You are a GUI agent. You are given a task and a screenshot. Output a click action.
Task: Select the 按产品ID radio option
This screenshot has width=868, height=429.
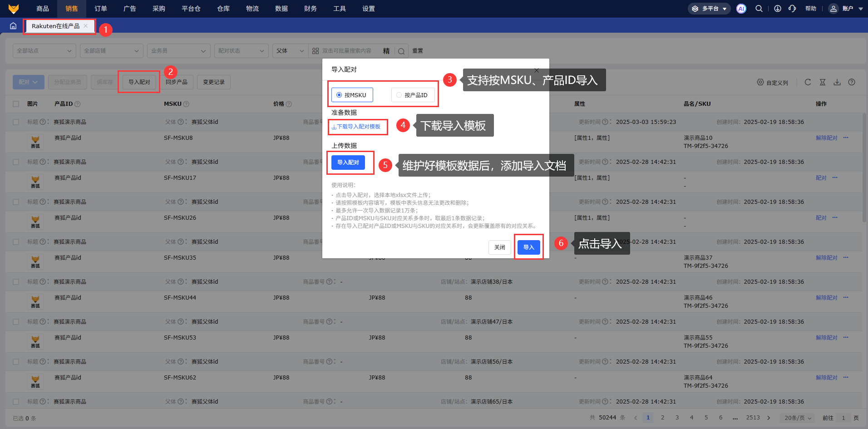(x=413, y=95)
